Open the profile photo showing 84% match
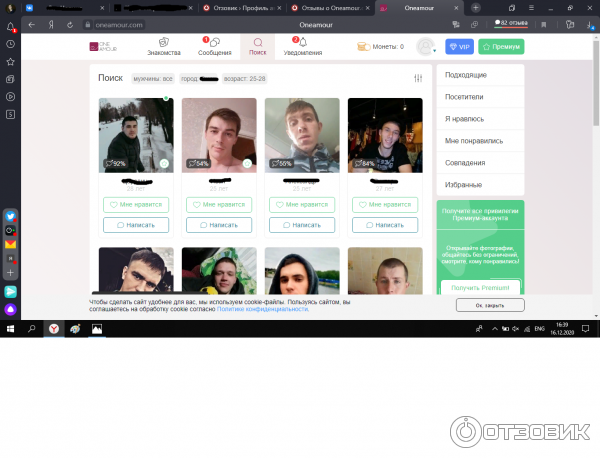The image size is (600, 458). [x=385, y=134]
